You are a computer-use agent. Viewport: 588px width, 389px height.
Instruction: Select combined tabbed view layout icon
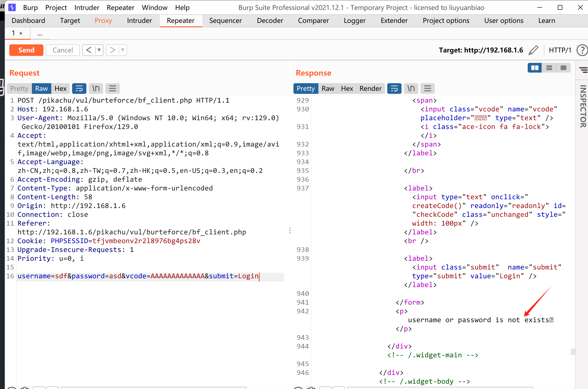point(564,68)
